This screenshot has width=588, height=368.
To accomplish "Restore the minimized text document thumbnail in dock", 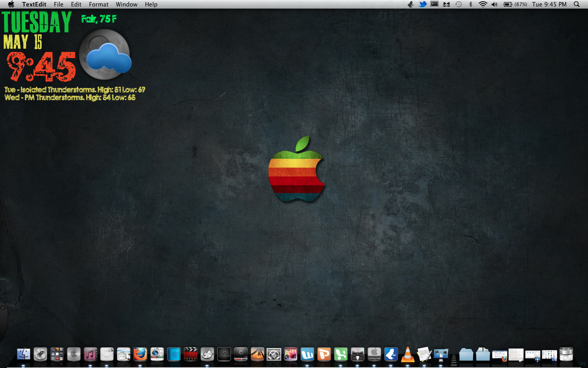I will [516, 355].
